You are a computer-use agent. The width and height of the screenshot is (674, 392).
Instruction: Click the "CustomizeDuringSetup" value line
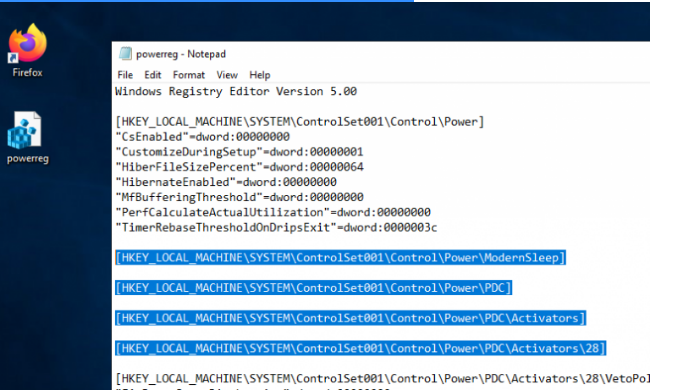click(x=239, y=152)
